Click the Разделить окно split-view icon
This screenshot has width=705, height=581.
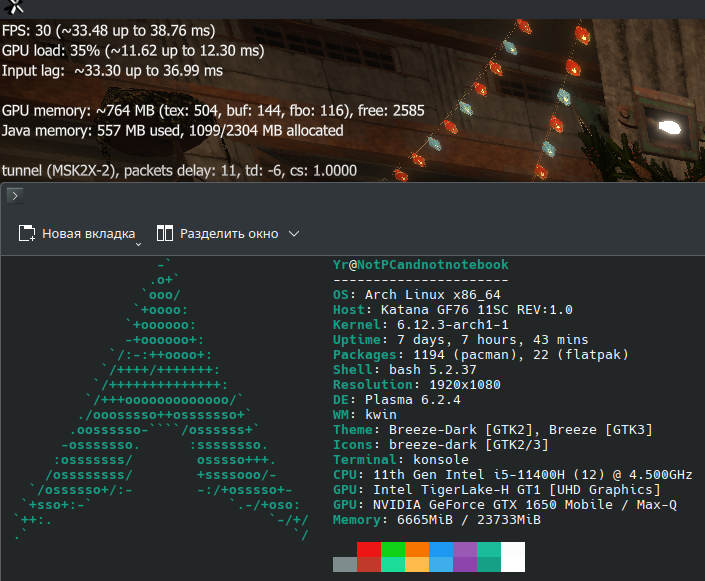click(x=165, y=233)
